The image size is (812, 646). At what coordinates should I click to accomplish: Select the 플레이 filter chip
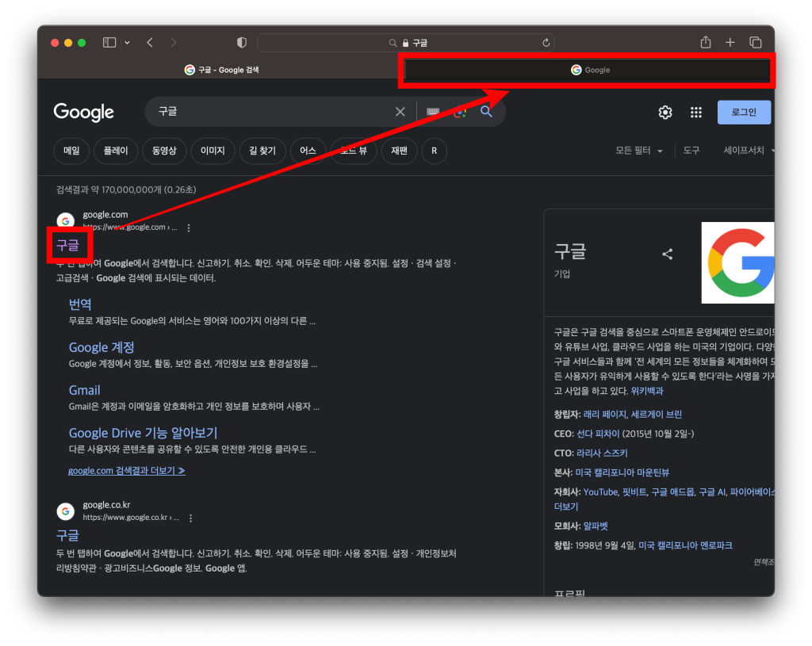point(116,151)
